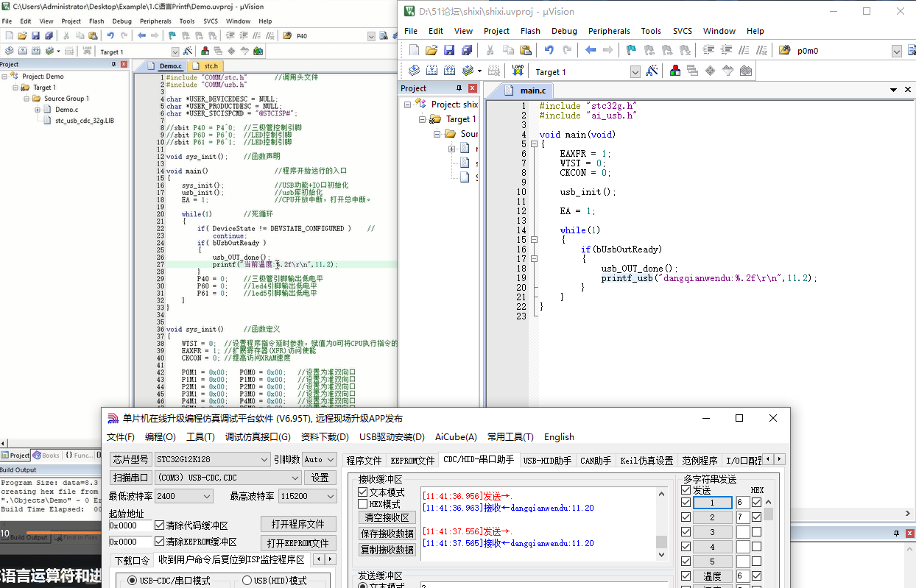Open Flash menu in shixi µVision window
Image resolution: width=916 pixels, height=588 pixels.
point(530,31)
